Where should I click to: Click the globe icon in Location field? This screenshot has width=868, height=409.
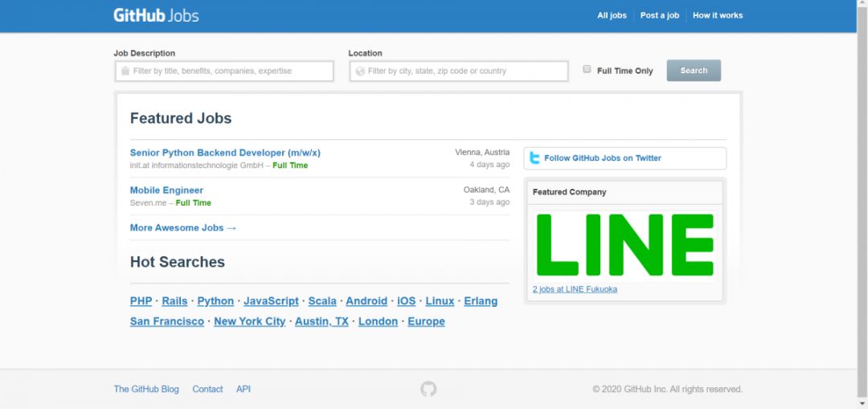point(360,71)
